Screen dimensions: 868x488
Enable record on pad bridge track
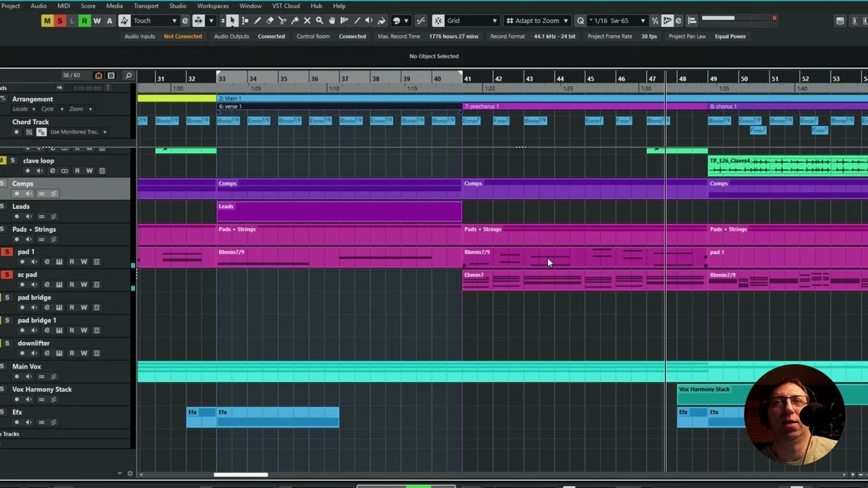[x=22, y=308]
